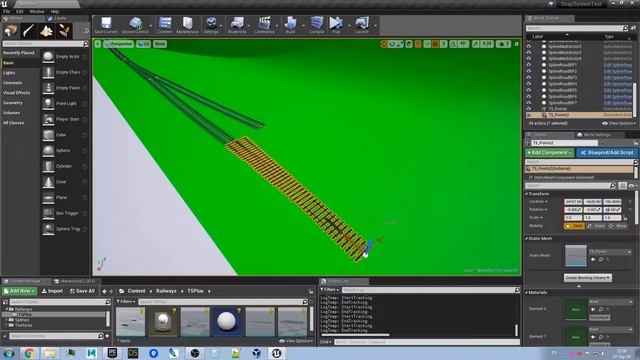The width and height of the screenshot is (640, 360).
Task: Click the Element 0 material swatch
Action: click(576, 309)
